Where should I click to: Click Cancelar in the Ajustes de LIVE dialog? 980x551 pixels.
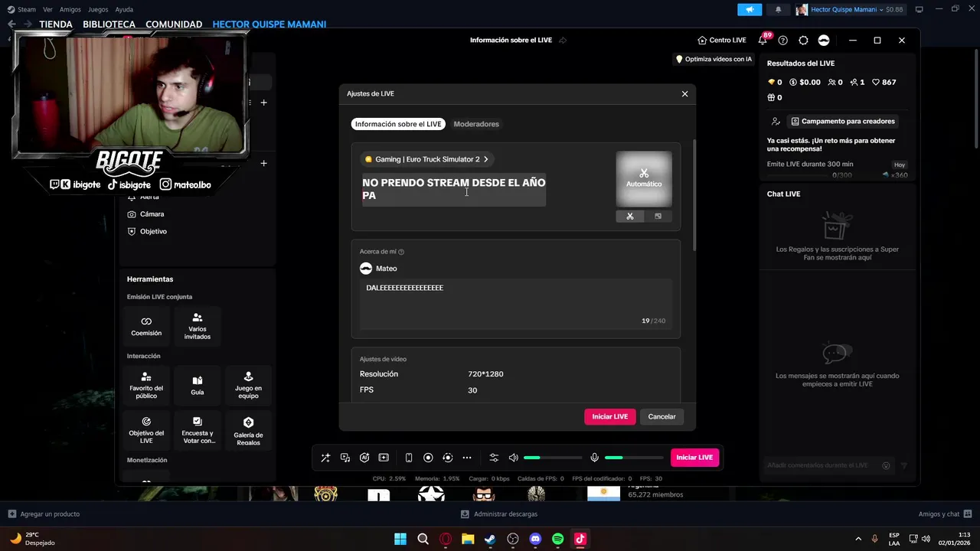661,416
